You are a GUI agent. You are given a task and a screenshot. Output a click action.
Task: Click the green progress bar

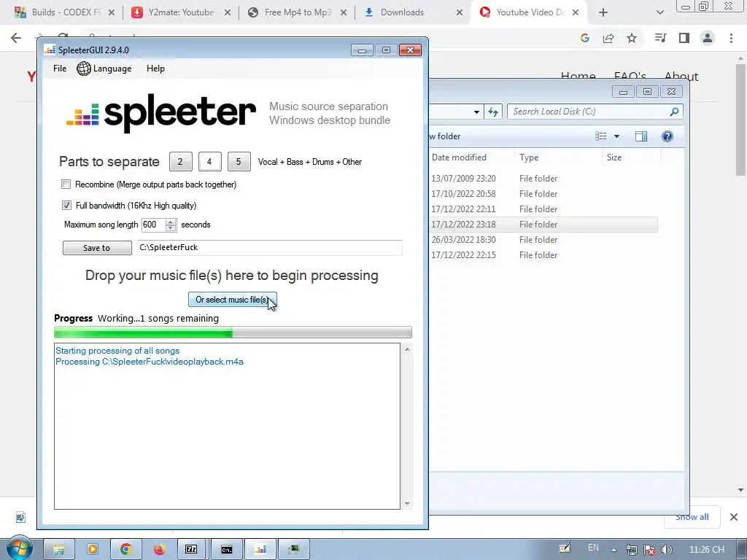click(x=233, y=332)
